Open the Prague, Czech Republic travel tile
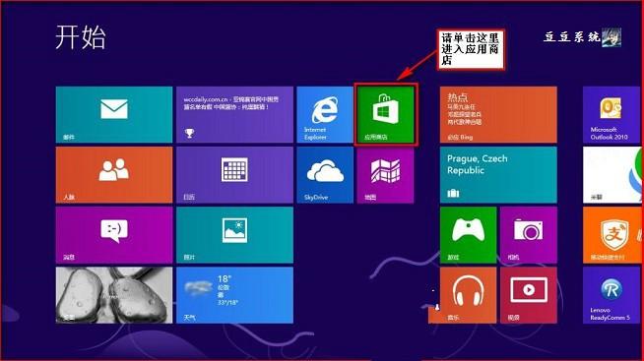 click(x=498, y=175)
